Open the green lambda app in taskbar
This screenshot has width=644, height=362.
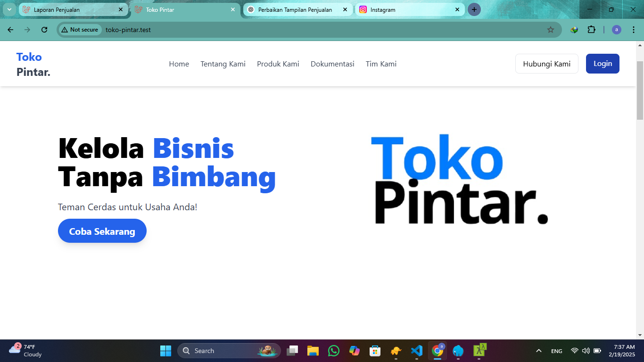click(479, 350)
